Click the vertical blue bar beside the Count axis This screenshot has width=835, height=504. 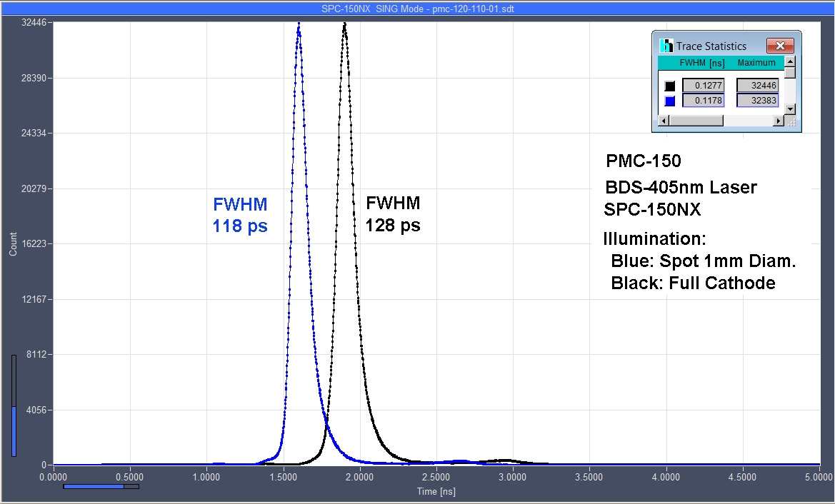coord(14,430)
